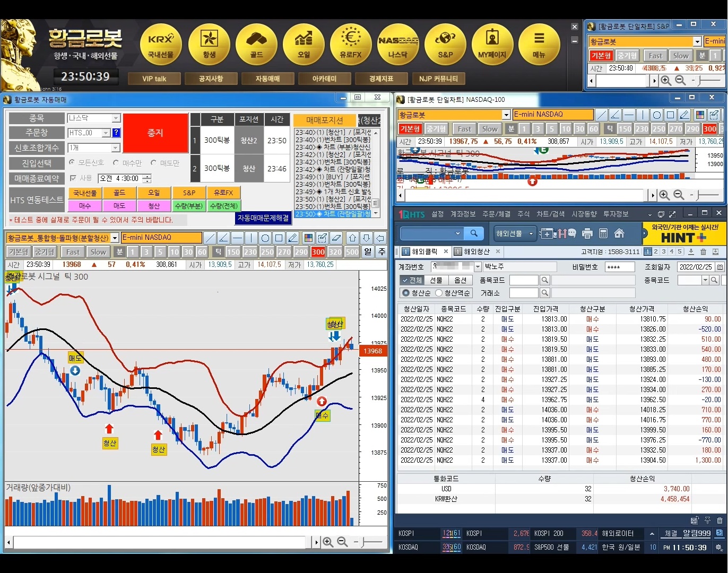Open the 종목 나스닥 dropdown
728x573 pixels.
pyautogui.click(x=116, y=118)
